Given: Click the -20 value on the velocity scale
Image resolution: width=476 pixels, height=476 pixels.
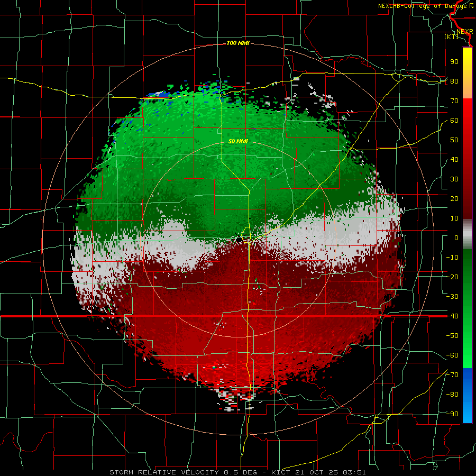Looking at the screenshot, I should point(452,277).
